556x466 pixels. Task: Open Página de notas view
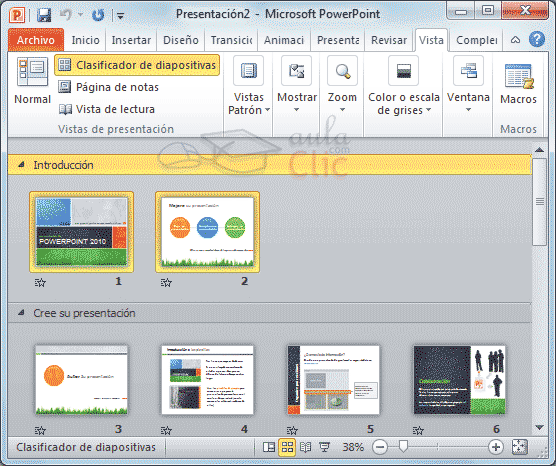point(109,87)
